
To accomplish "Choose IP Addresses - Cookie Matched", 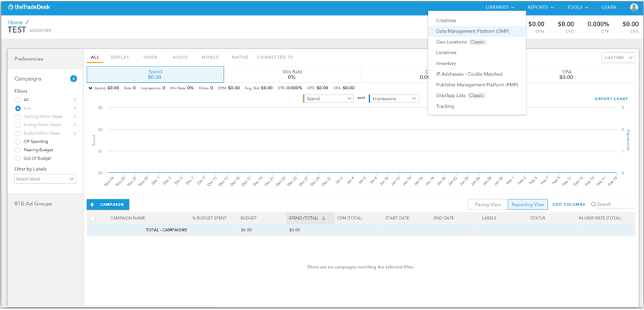I will [469, 74].
